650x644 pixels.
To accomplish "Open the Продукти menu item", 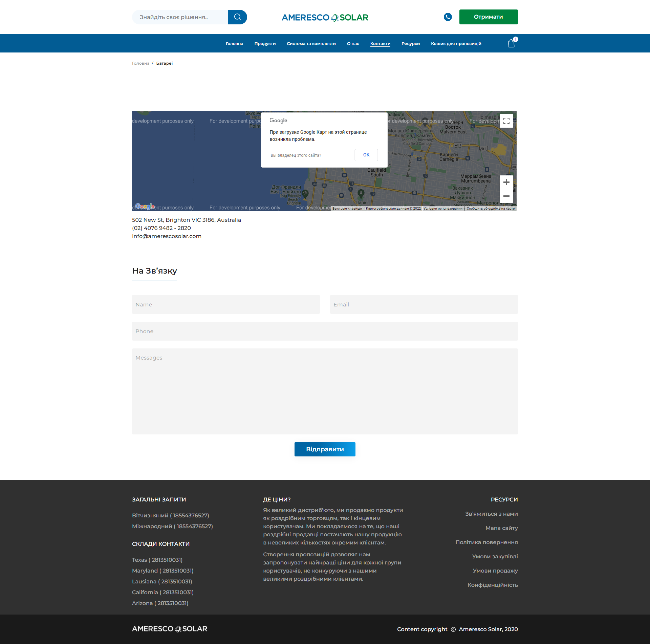I will [265, 44].
